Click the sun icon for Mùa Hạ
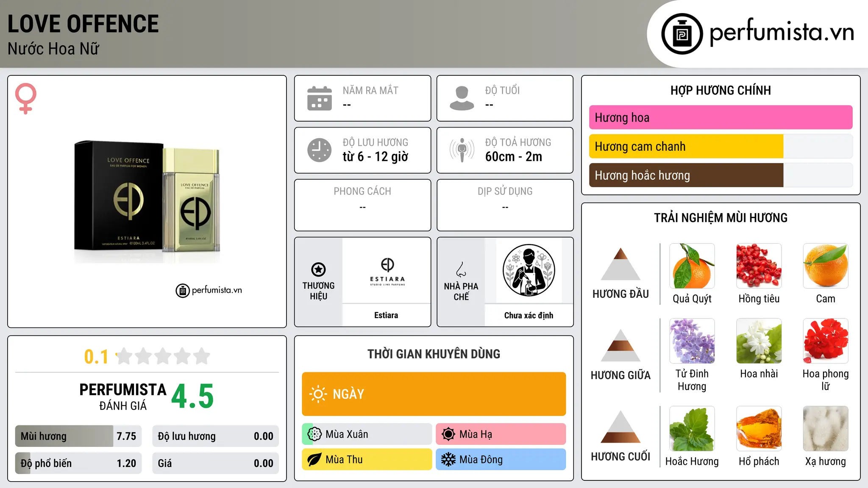The image size is (868, 488). click(x=448, y=434)
